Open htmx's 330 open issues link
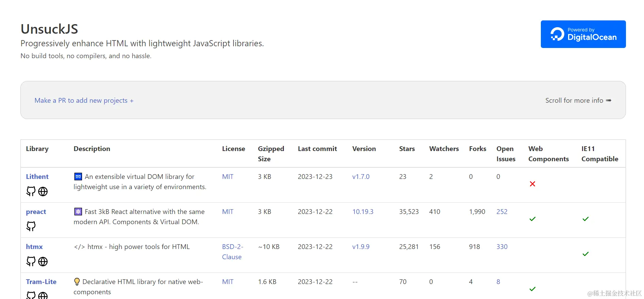This screenshot has width=644, height=299. 502,247
